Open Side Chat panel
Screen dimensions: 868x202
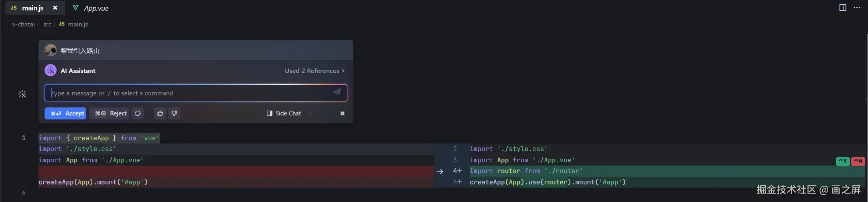point(284,113)
